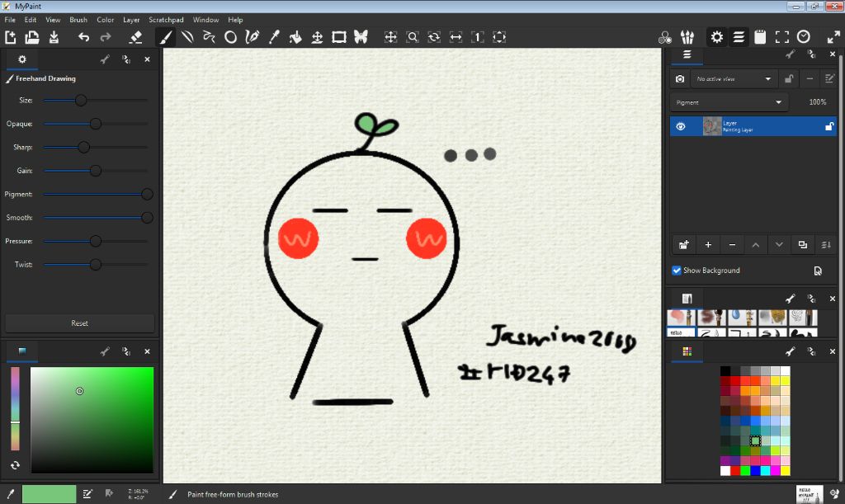Select the Rotate view tool

tap(434, 37)
